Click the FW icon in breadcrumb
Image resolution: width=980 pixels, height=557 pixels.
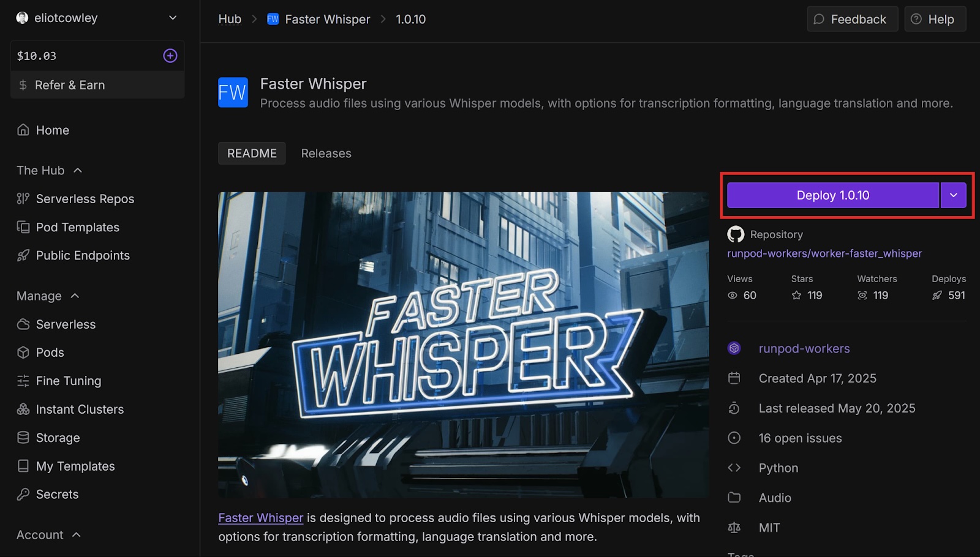click(273, 19)
